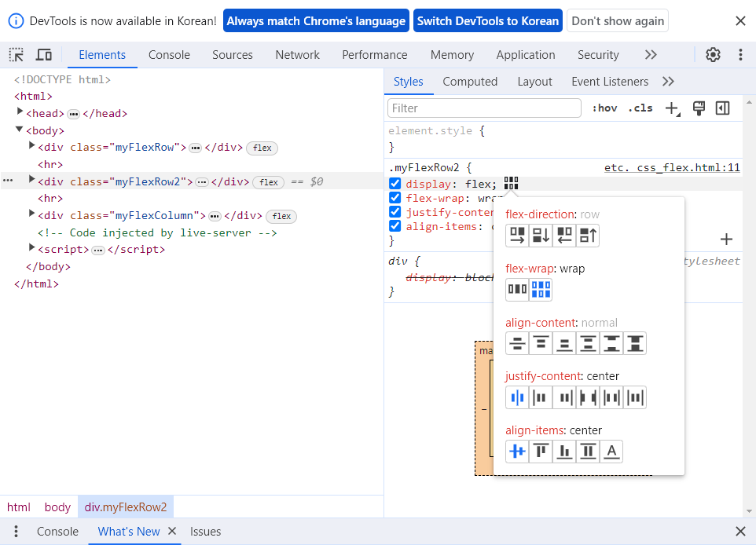Click Switch DevTools to Korean
The image size is (756, 545).
[488, 21]
